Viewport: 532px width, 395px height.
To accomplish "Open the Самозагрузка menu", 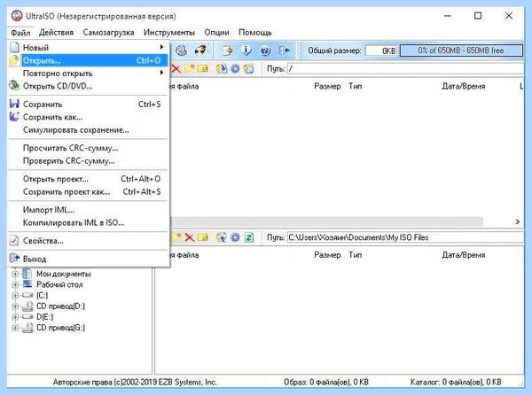I will (x=108, y=33).
